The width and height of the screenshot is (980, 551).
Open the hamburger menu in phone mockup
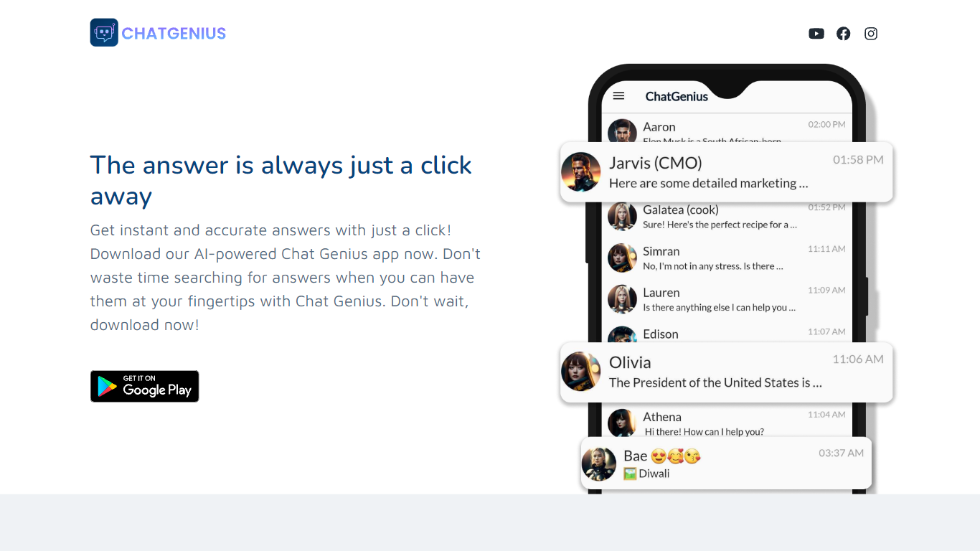pos(619,96)
